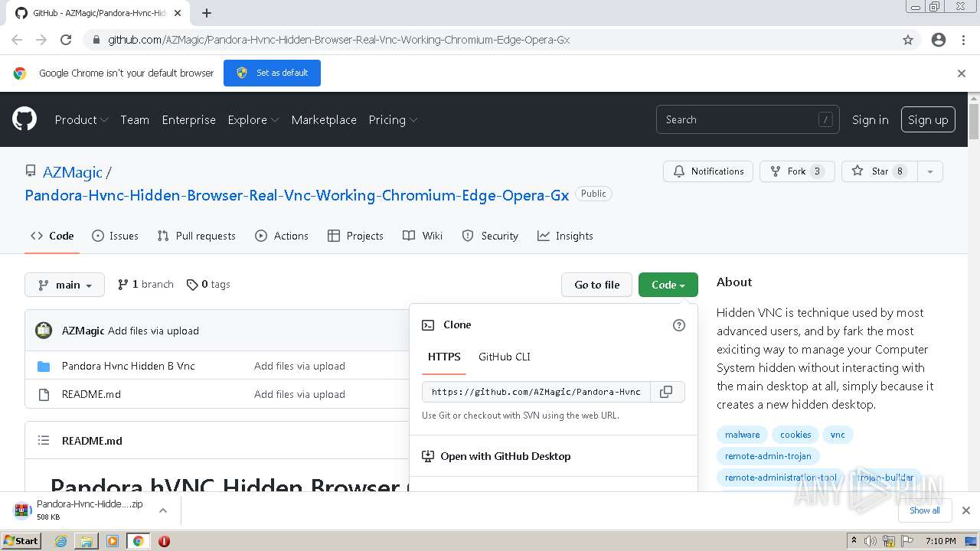Click the malware topic tag
Screen dimensions: 980x551
coord(743,435)
